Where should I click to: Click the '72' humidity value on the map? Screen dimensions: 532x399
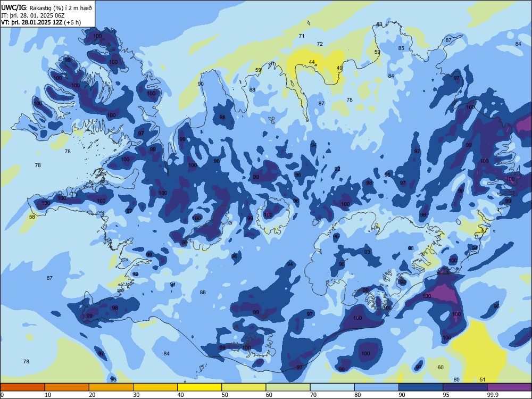pos(320,44)
